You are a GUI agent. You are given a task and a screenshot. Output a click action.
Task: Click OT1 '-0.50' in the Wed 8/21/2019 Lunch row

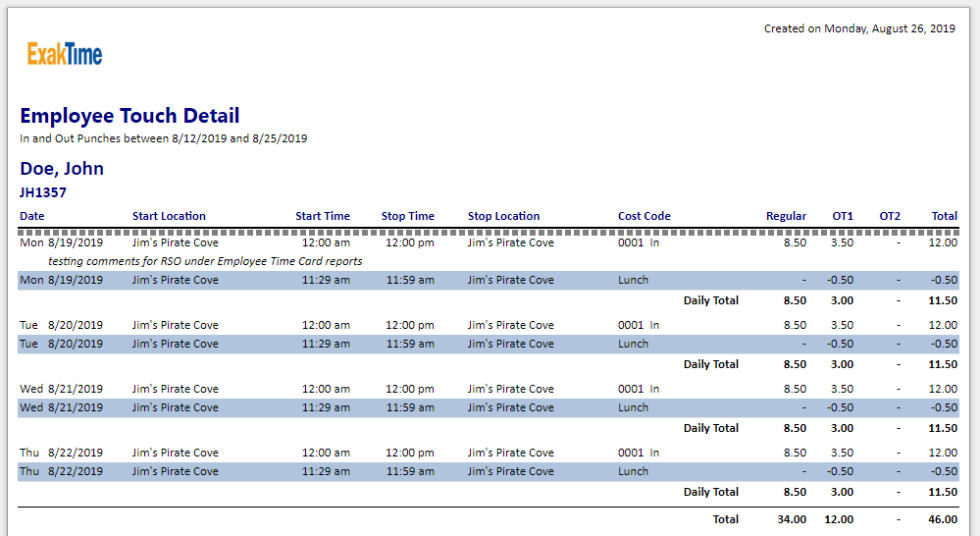coord(840,407)
